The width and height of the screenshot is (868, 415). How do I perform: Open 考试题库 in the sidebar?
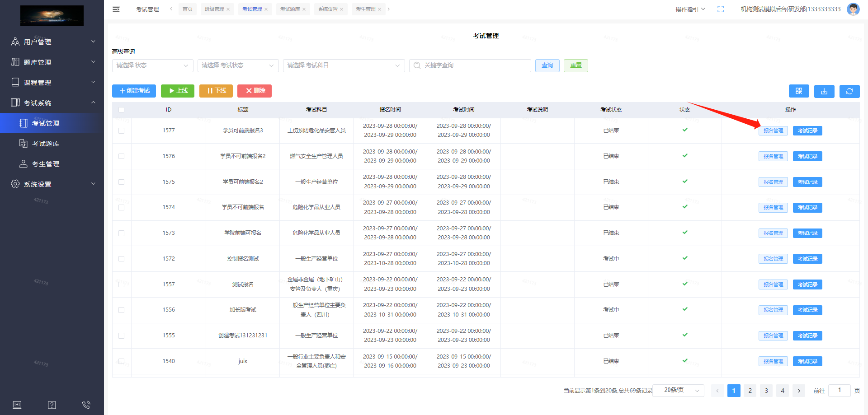coord(52,144)
